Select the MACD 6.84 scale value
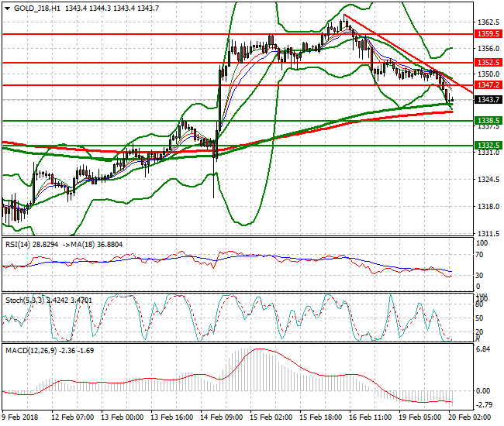This screenshot has height=426, width=504. (483, 349)
